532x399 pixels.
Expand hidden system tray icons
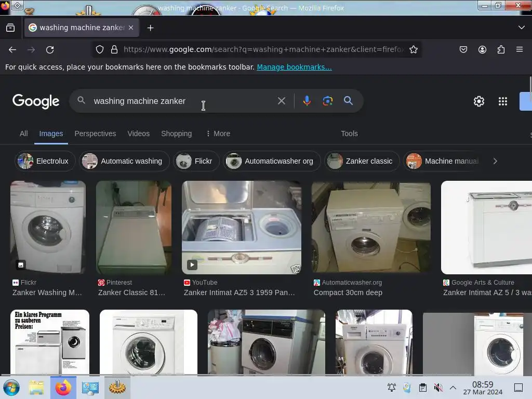tap(453, 388)
